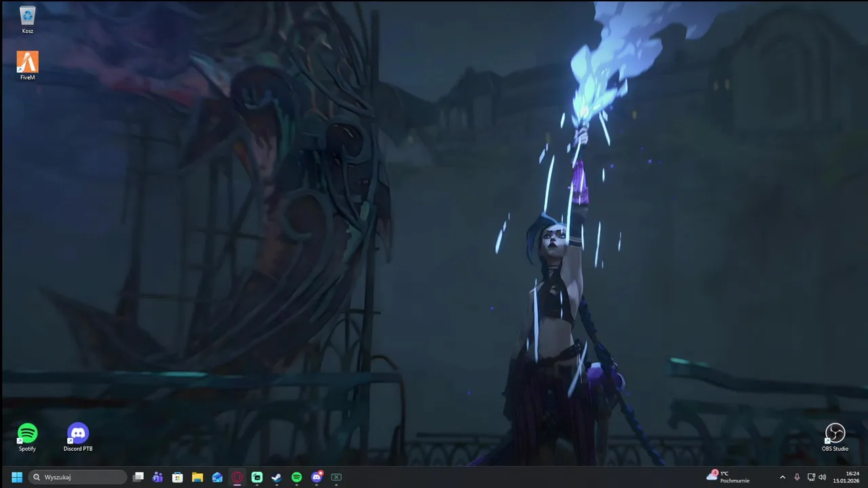Open network settings tray icon

click(811, 477)
